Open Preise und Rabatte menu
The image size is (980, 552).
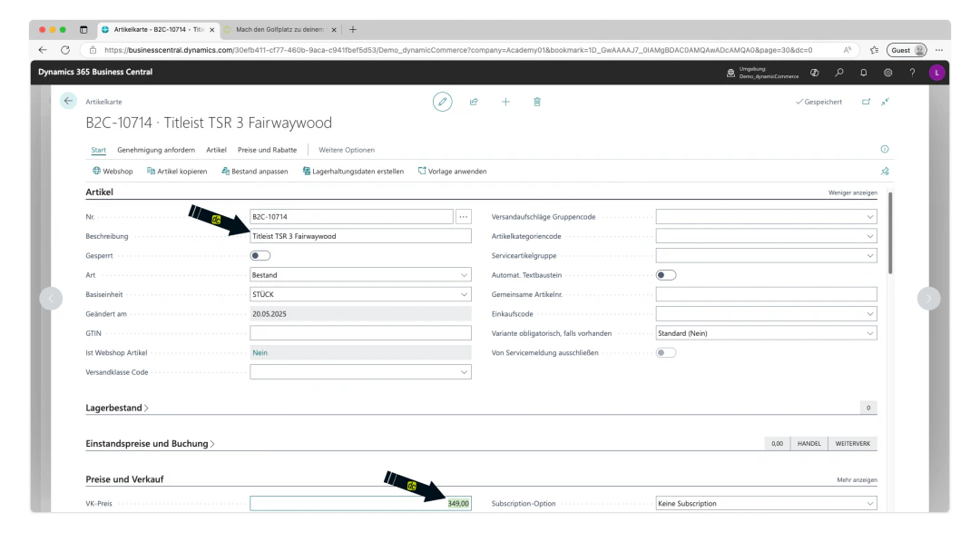coord(267,150)
